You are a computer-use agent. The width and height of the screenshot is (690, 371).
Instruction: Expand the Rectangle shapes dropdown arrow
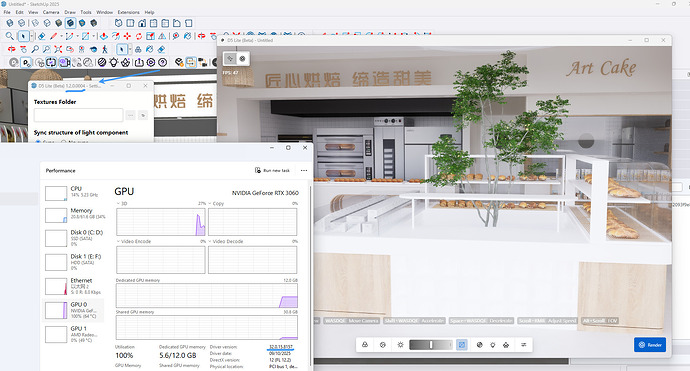point(94,36)
